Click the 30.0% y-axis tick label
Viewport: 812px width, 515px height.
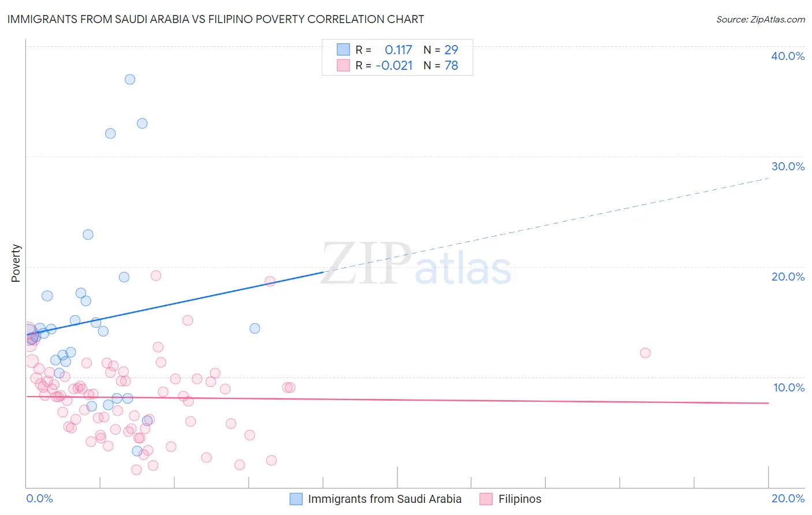point(788,166)
